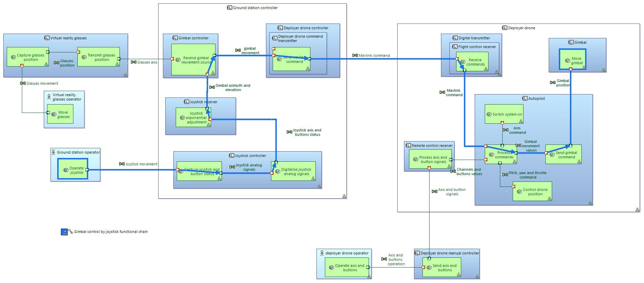Select the Capture joystick and button status function
The height and width of the screenshot is (283, 644).
click(199, 171)
